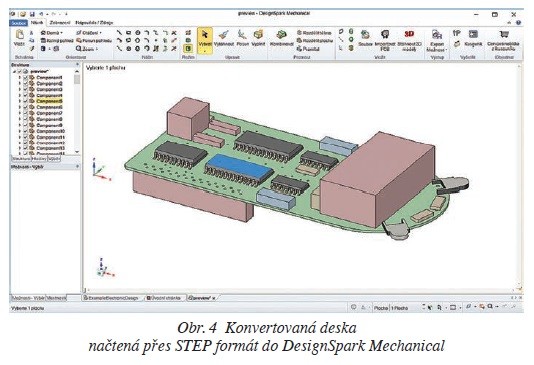The height and width of the screenshot is (365, 534).
Task: Select the rectangle sketch tool icon
Action: [128, 33]
